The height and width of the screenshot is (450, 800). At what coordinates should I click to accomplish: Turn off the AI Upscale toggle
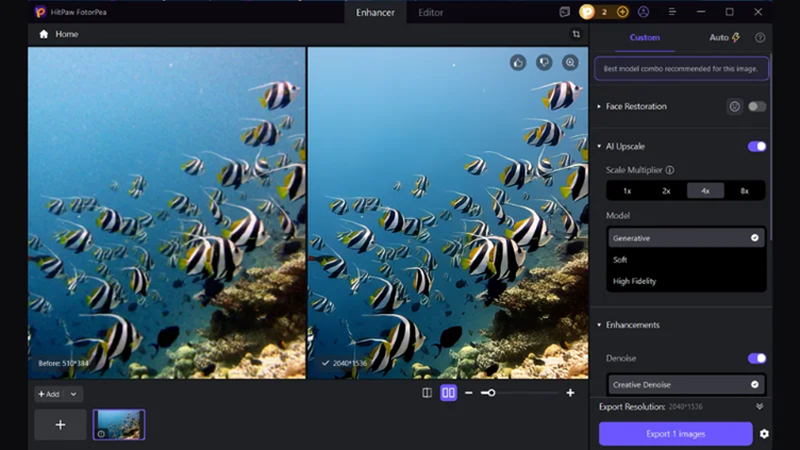[757, 146]
